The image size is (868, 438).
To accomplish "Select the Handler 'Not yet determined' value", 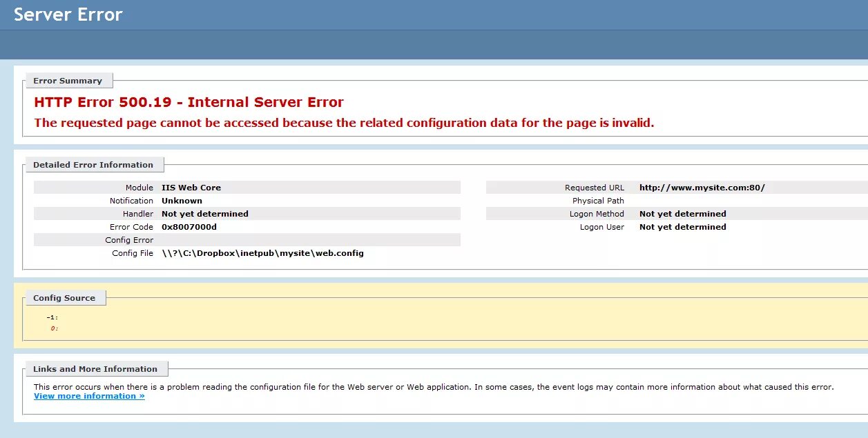I will (x=205, y=214).
